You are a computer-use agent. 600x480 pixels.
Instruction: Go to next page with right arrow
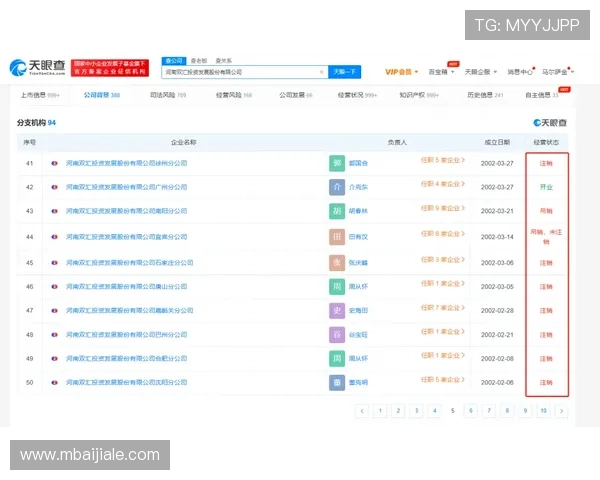click(x=561, y=411)
